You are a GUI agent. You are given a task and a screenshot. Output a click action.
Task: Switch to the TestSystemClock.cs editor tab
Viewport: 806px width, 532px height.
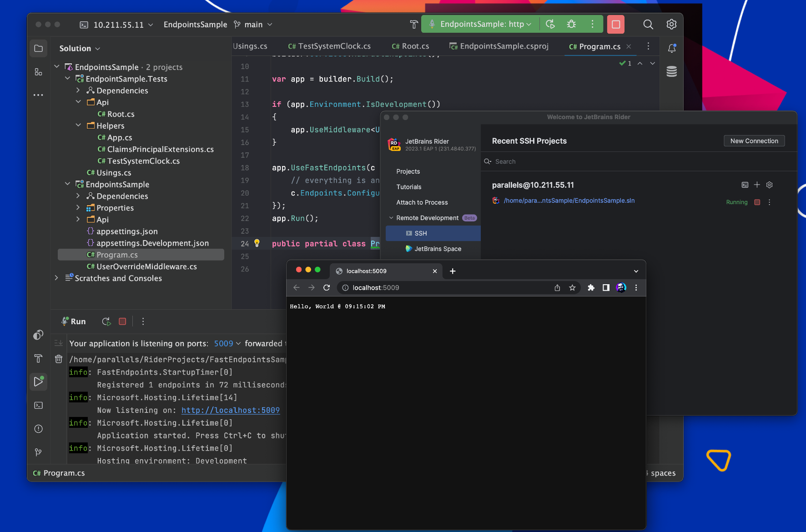pyautogui.click(x=329, y=46)
